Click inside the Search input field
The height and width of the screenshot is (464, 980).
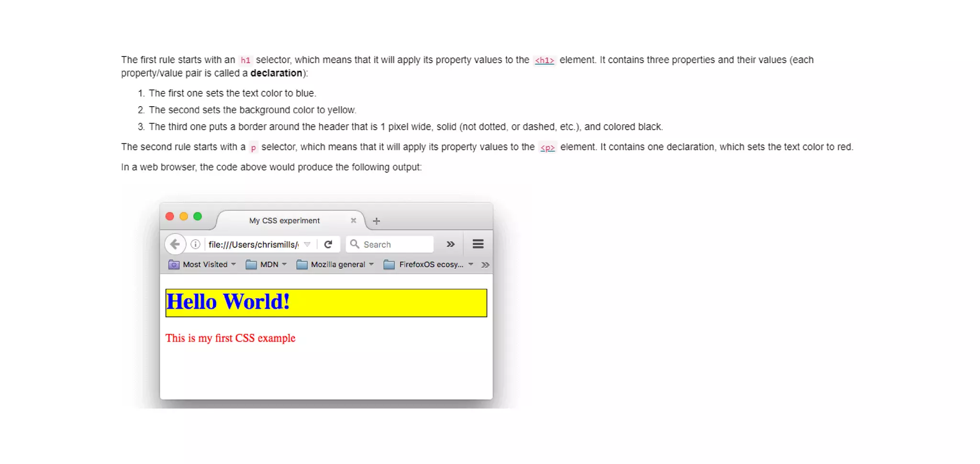tap(390, 244)
